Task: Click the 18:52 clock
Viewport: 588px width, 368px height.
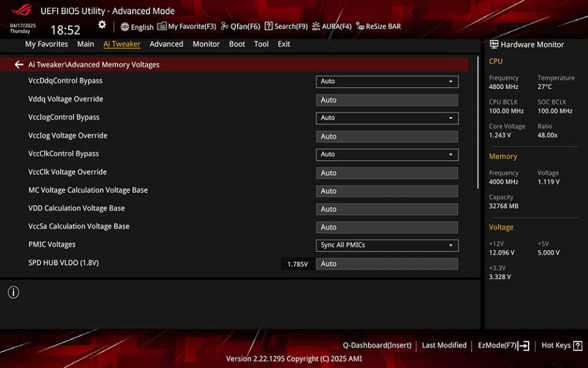Action: 66,30
